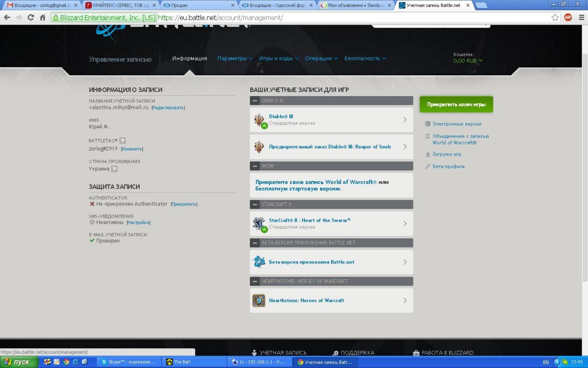The height and width of the screenshot is (368, 588).
Task: Collapse the STARCRAFT II section
Action: point(255,204)
